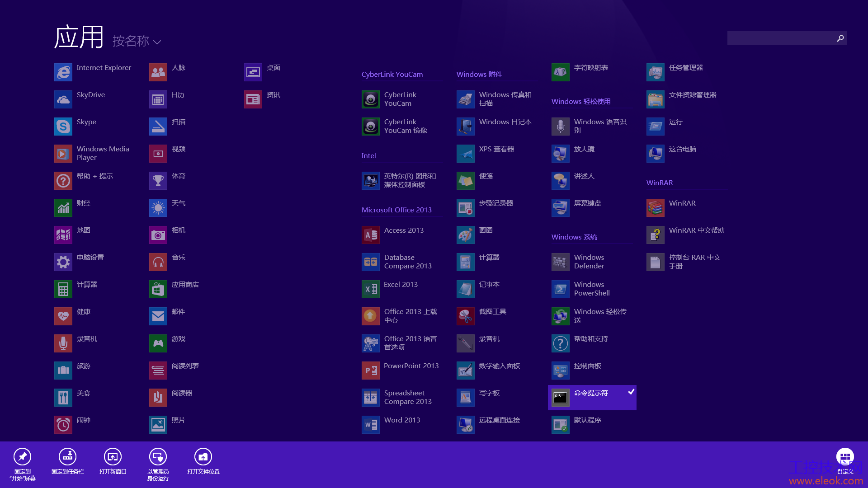Open 远程桌面连接 remote desktop icon

(x=466, y=425)
